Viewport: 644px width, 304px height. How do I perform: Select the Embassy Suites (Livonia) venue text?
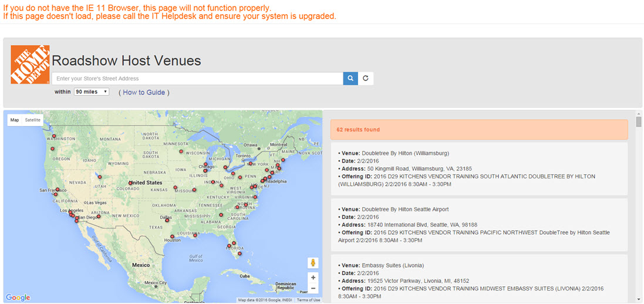393,265
